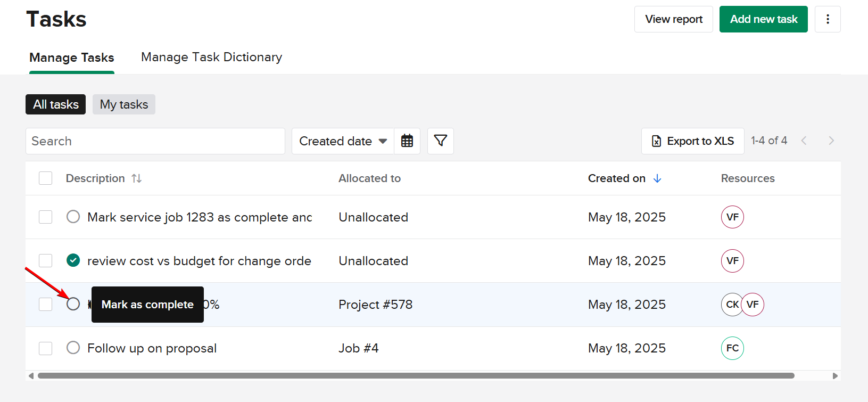868x402 pixels.
Task: Click the horizontal scrollbar right arrow
Action: pos(835,376)
